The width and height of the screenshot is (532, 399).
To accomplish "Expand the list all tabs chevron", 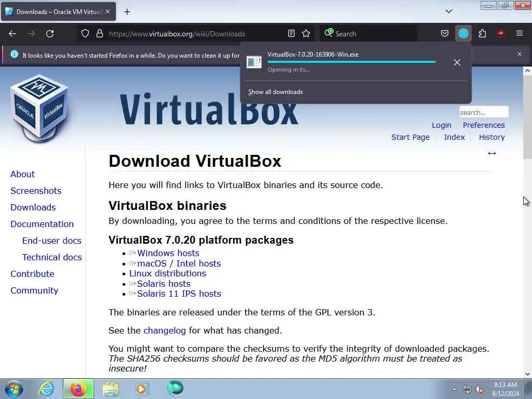I will coord(449,11).
